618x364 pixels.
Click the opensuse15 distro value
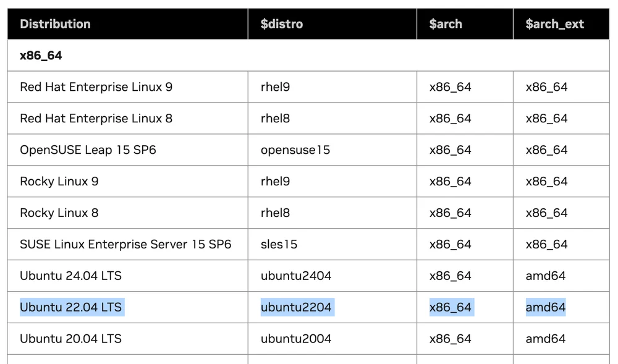[x=295, y=150]
